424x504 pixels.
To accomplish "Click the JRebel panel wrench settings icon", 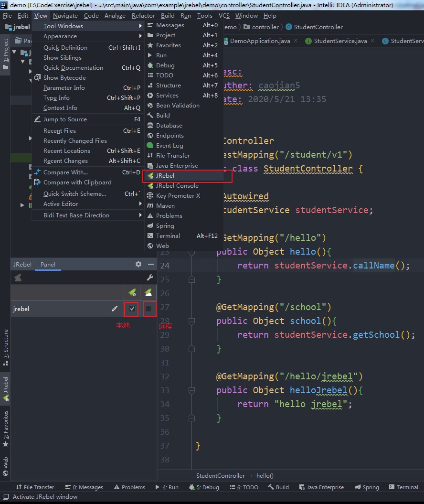I will tap(149, 278).
